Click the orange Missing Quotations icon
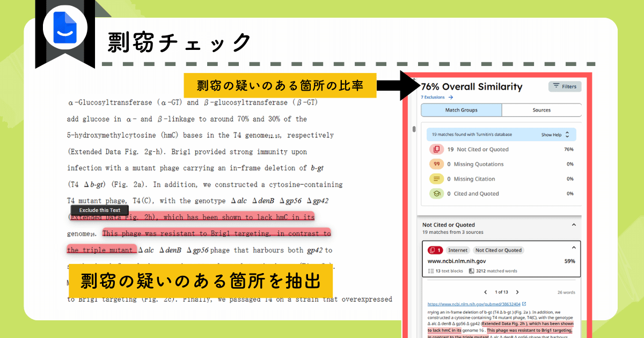 [436, 164]
